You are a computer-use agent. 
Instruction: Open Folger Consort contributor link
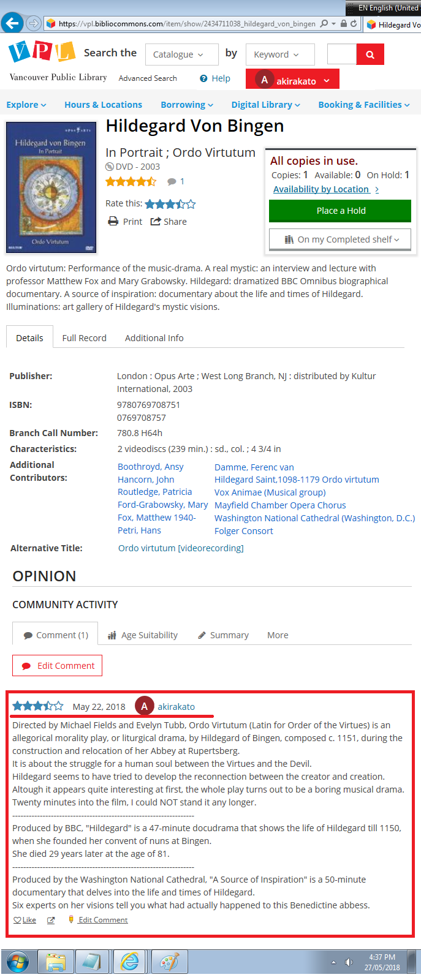(x=244, y=531)
